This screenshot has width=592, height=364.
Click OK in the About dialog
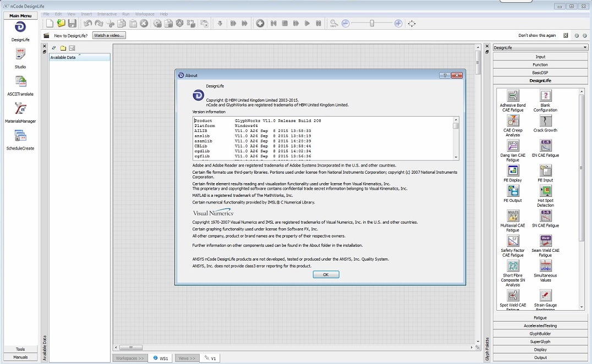326,274
